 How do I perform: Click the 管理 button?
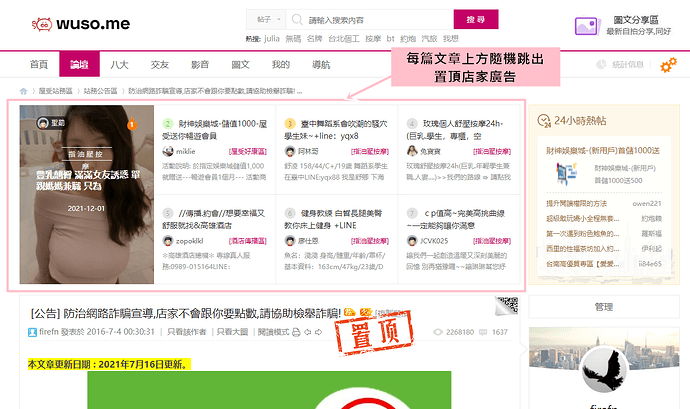604,307
